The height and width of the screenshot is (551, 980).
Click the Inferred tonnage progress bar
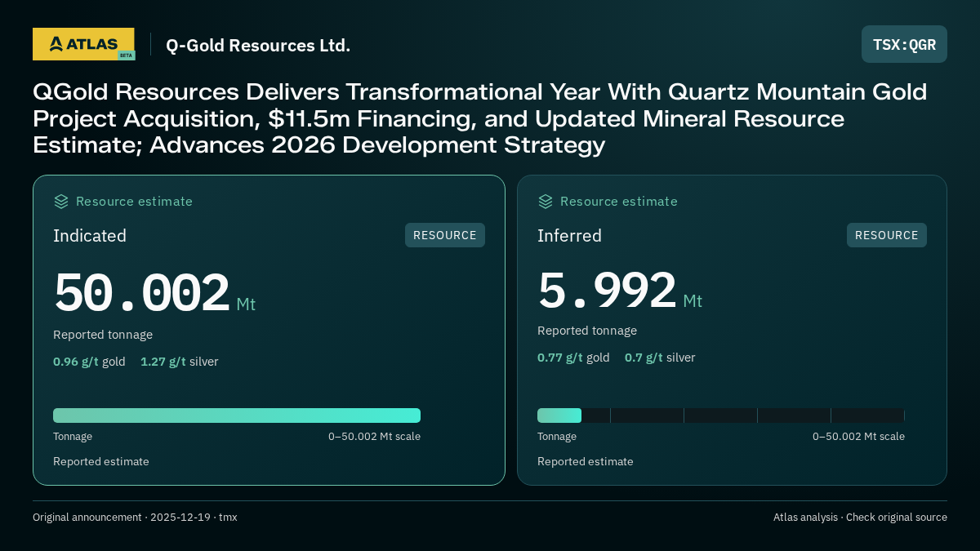click(721, 415)
